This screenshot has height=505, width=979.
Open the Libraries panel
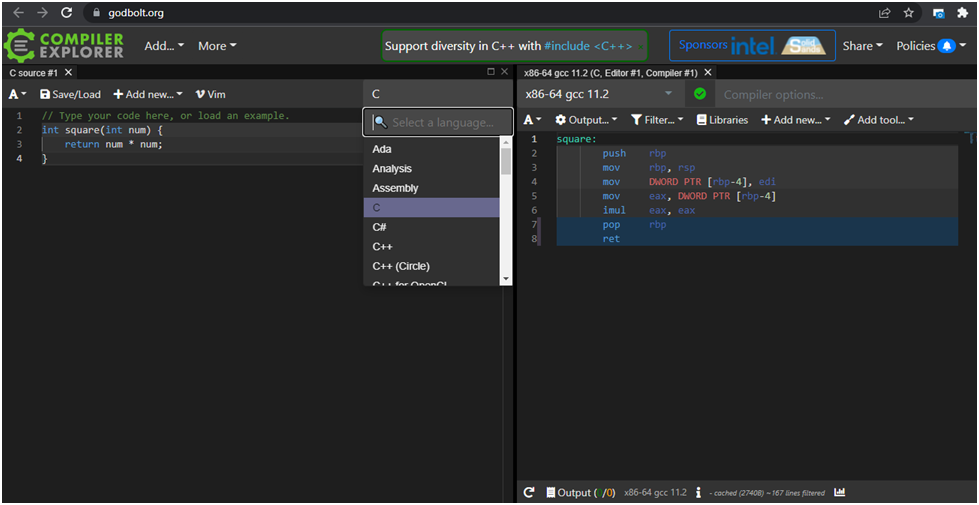[x=722, y=120]
